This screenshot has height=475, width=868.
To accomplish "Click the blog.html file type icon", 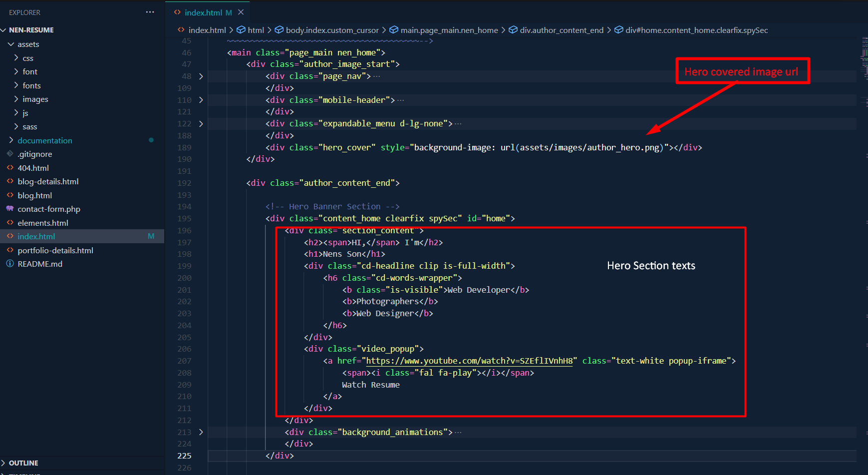I will [x=10, y=195].
